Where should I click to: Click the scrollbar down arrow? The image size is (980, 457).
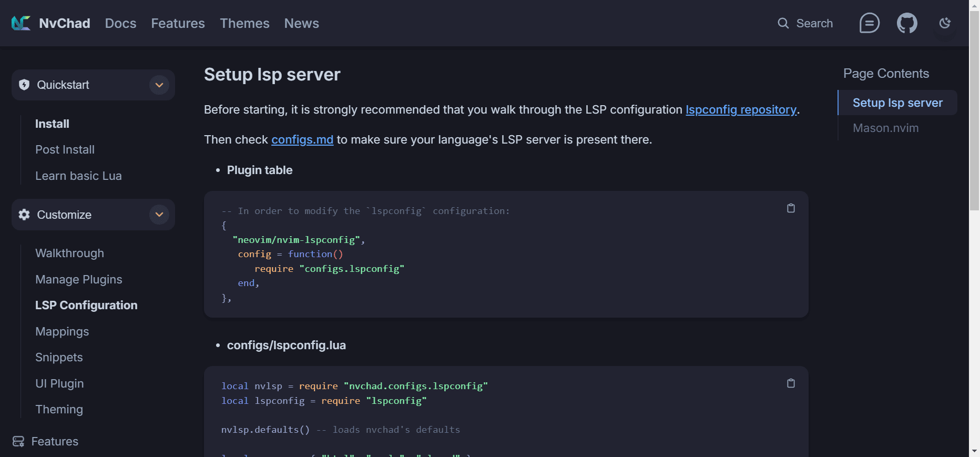point(975,451)
